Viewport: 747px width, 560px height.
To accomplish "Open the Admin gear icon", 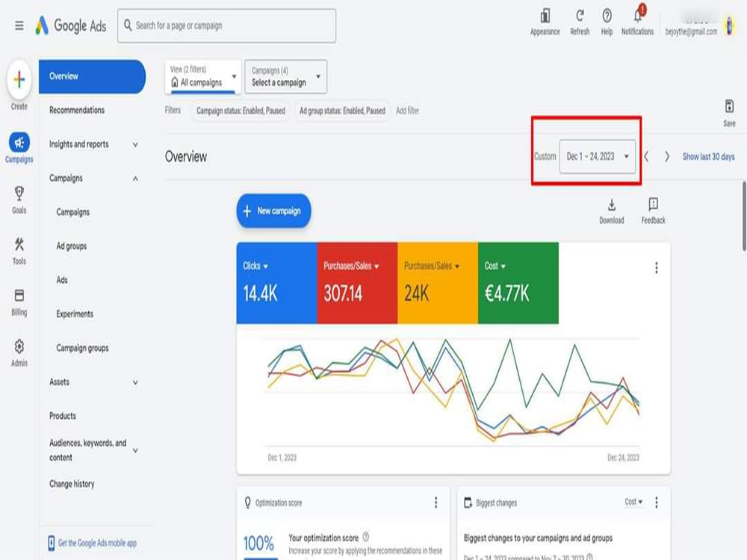I will (x=19, y=346).
